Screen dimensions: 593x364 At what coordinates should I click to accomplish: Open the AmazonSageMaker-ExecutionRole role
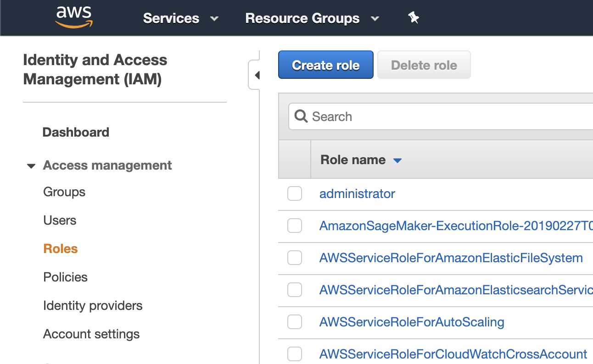(456, 226)
